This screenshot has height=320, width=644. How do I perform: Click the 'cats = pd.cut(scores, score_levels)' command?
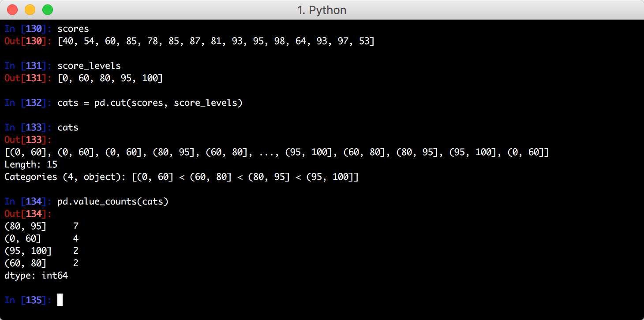click(150, 103)
